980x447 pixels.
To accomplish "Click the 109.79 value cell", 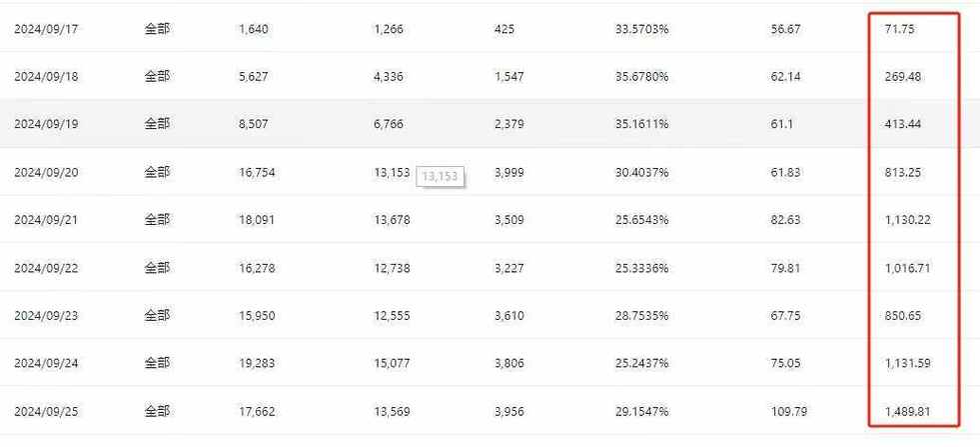I will pos(789,412).
